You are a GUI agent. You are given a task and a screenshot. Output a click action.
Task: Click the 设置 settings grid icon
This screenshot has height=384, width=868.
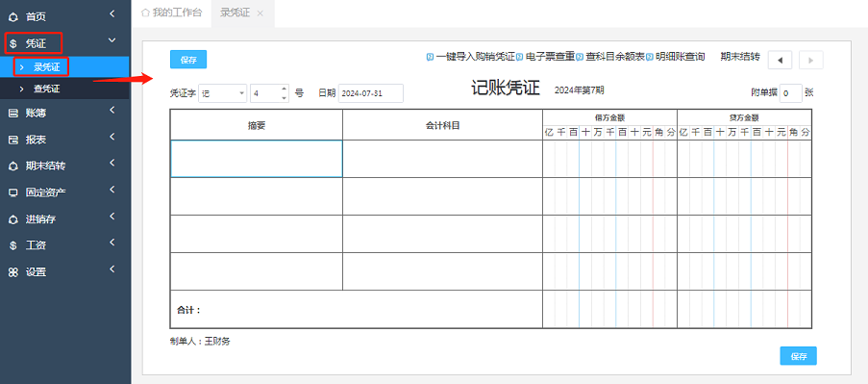pos(13,272)
